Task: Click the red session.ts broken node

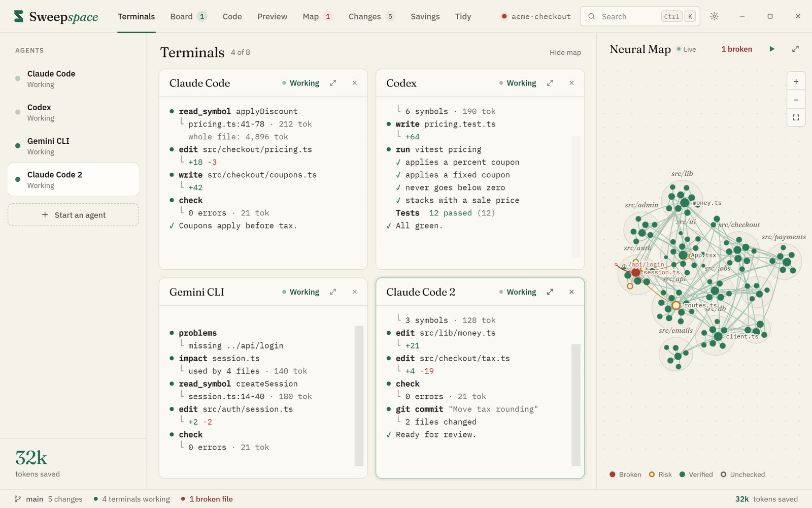Action: pos(635,273)
